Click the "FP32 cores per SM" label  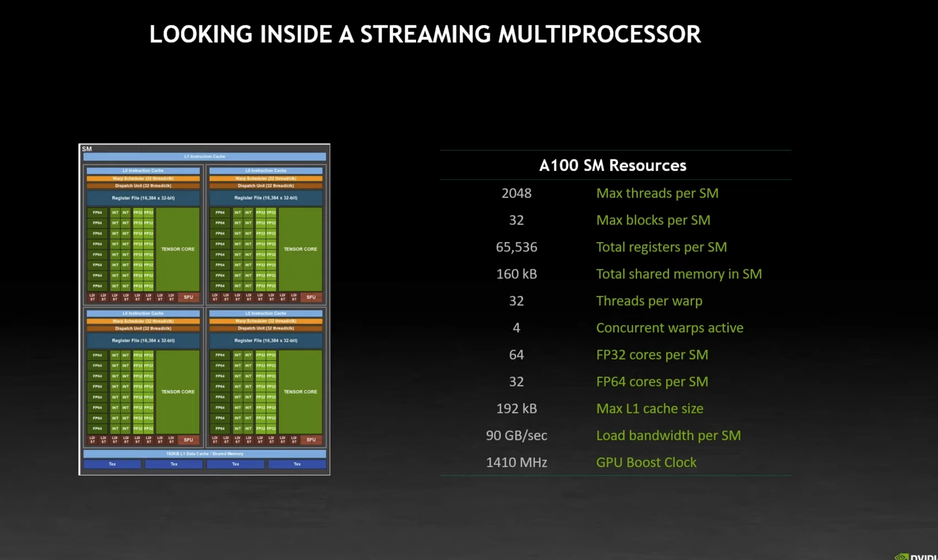click(652, 355)
